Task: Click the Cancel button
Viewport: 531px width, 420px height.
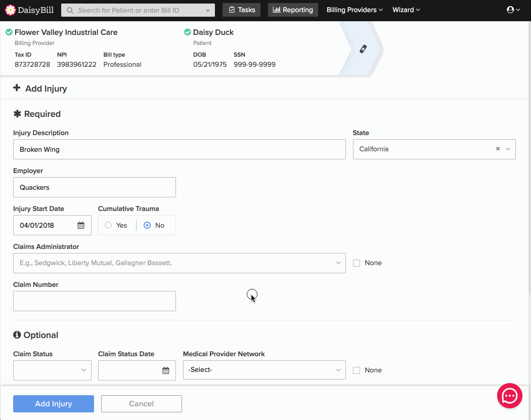Action: pos(142,404)
